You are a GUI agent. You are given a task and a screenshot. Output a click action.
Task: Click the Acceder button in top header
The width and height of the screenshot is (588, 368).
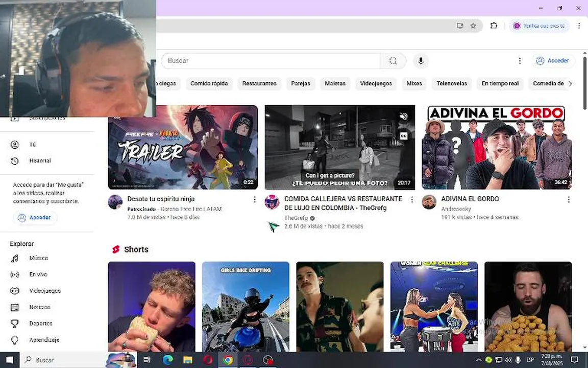[553, 61]
